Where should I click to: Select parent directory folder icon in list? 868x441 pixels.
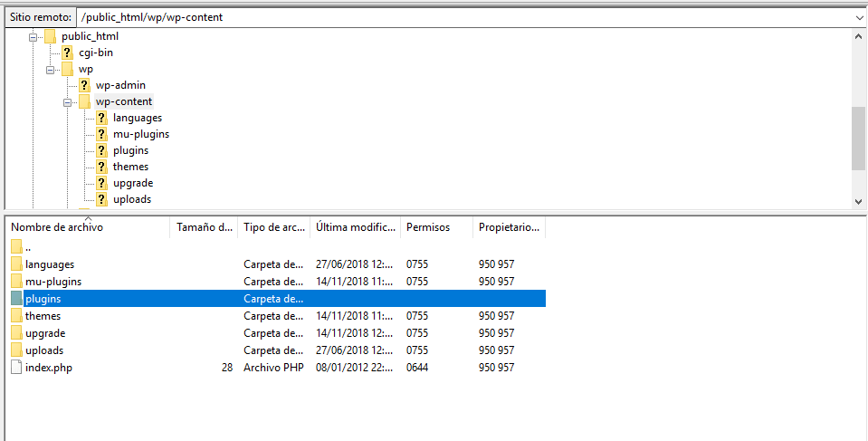tap(16, 246)
